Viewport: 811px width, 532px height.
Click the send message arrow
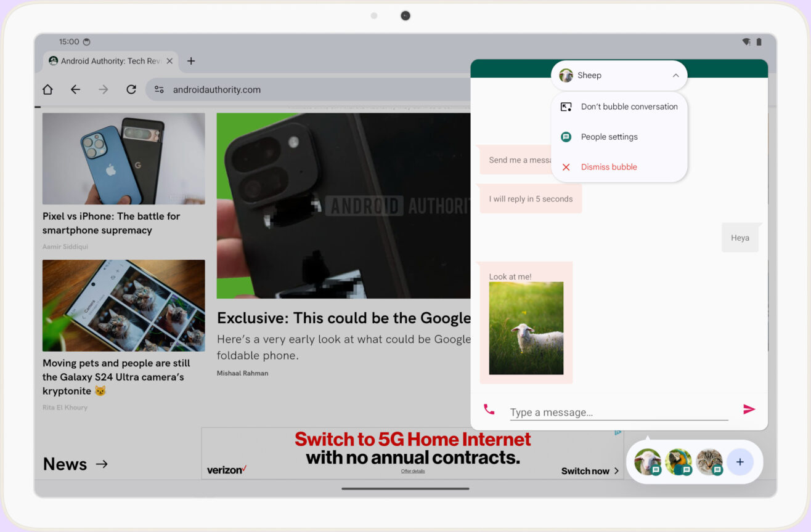pyautogui.click(x=749, y=408)
